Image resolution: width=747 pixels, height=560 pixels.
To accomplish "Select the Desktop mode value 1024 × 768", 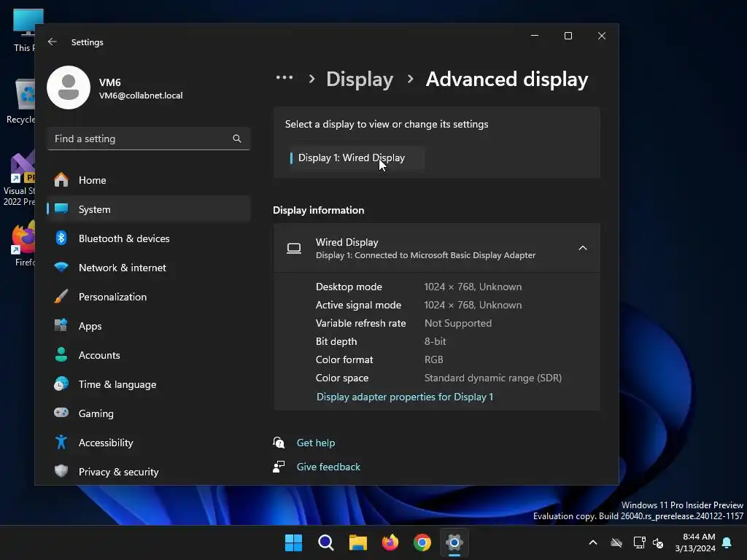I will [x=473, y=287].
